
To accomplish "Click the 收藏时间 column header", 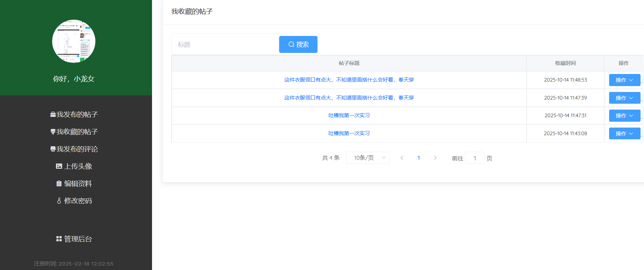I will [x=565, y=63].
